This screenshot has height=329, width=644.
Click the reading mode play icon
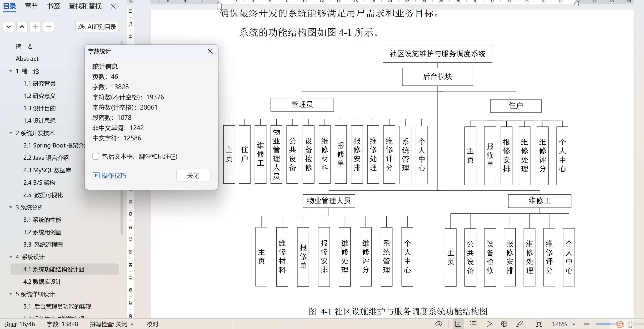tap(489, 324)
